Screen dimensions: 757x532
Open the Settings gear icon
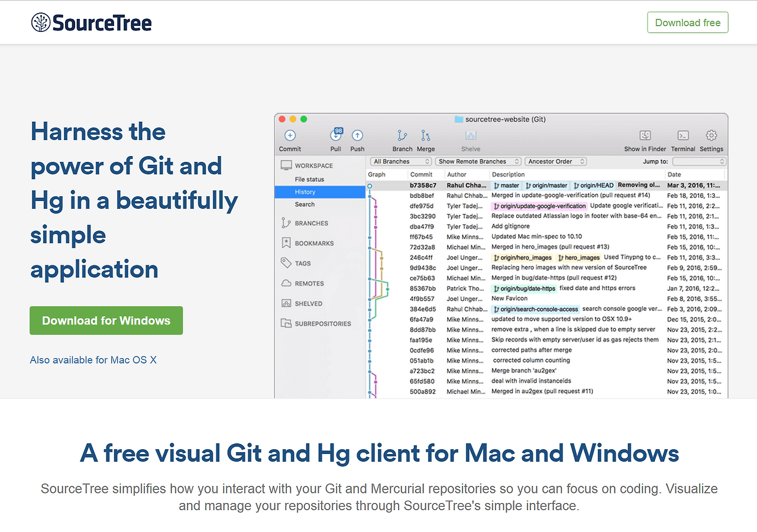pyautogui.click(x=711, y=136)
